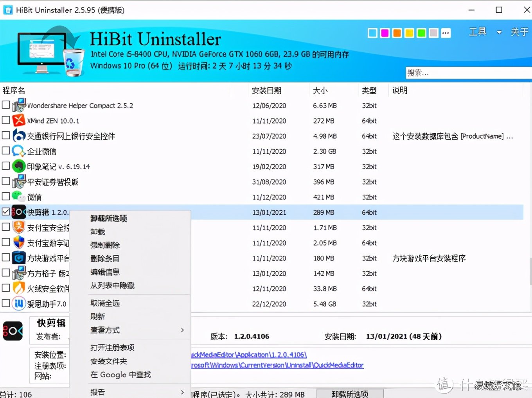Screen dimensions: 532x398
Task: Check the 爱思助手7.0 checkbox
Action: 5,303
